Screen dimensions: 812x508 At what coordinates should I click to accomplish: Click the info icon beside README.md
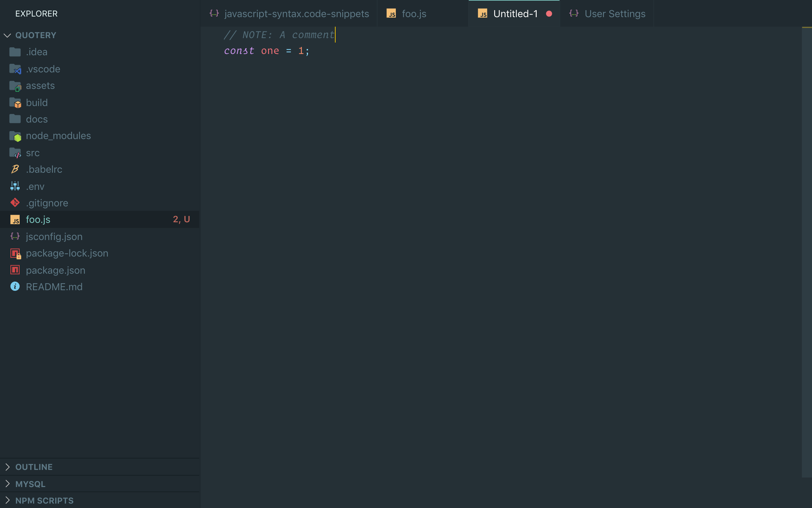pos(15,286)
